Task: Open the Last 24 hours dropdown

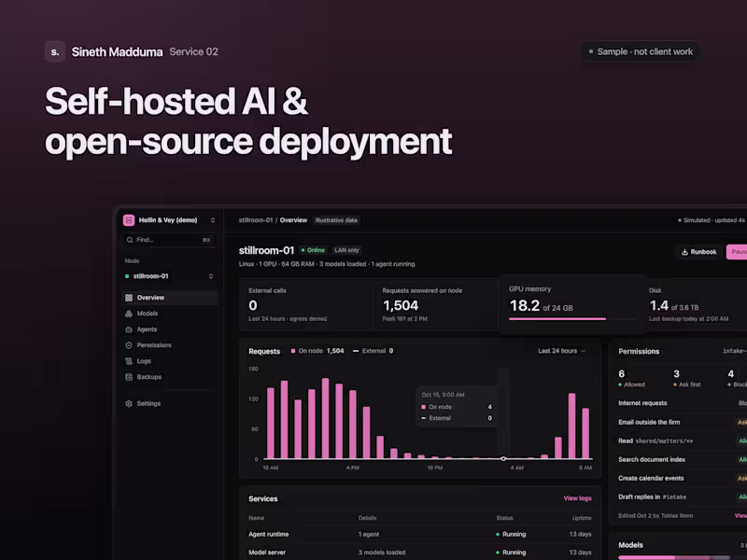Action: [x=562, y=351]
